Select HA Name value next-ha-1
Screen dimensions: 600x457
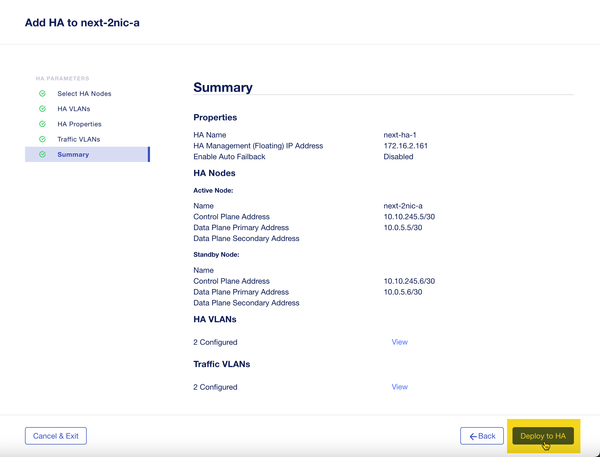pos(400,135)
